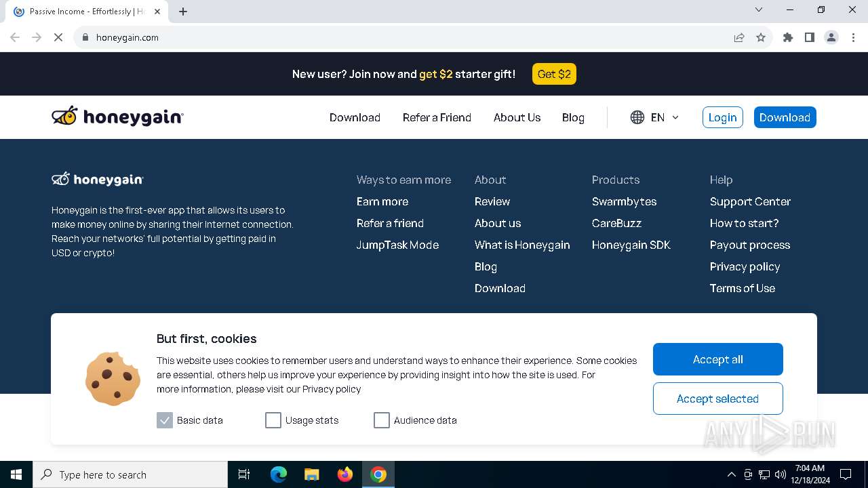Open CareBuzz product link
This screenshot has width=868, height=488.
(x=616, y=223)
